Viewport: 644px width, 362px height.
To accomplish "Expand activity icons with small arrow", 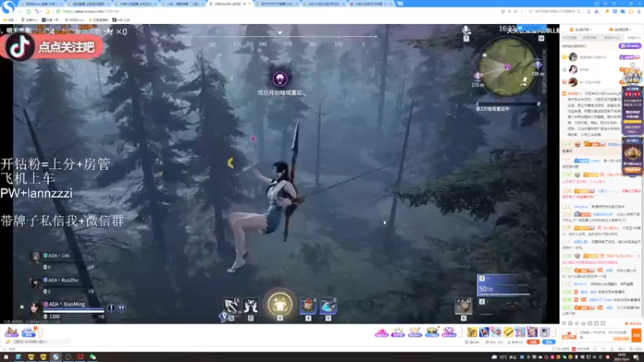I will point(460,332).
